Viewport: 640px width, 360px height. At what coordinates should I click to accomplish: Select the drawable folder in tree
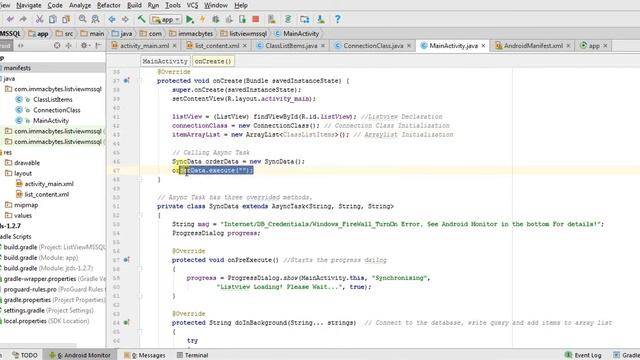pos(27,162)
